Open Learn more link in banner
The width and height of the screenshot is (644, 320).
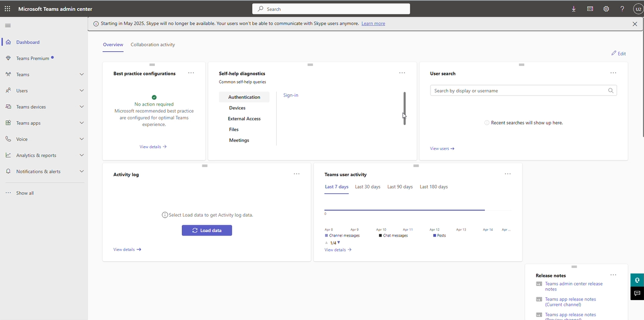point(373,23)
